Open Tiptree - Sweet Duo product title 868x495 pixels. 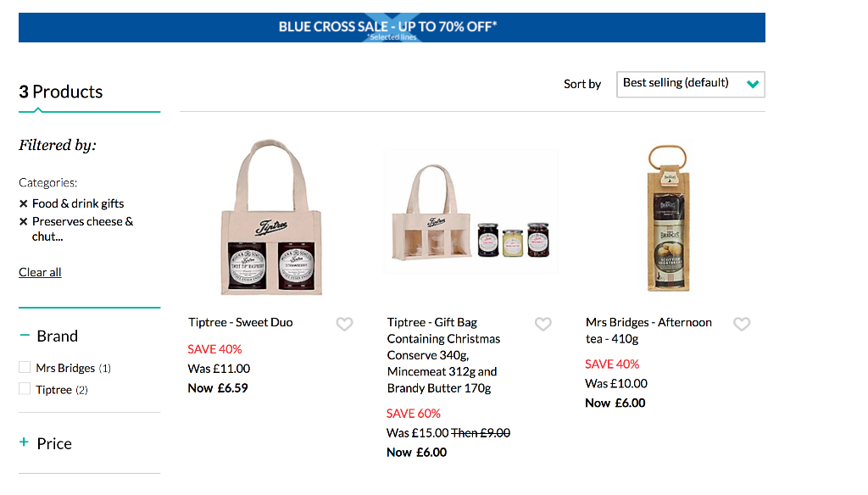tap(240, 322)
